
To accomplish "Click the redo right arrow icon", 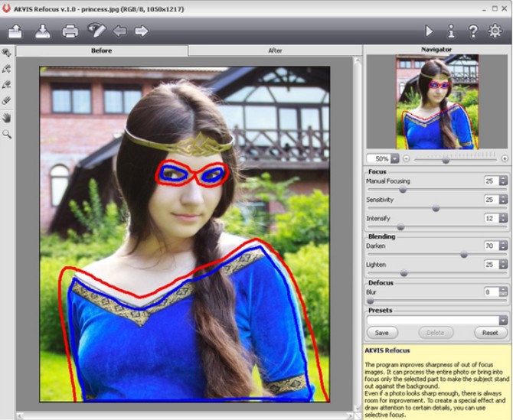I will pos(142,31).
